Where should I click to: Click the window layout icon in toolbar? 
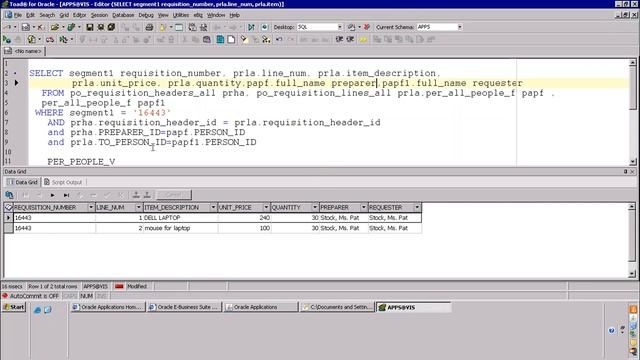(179, 27)
